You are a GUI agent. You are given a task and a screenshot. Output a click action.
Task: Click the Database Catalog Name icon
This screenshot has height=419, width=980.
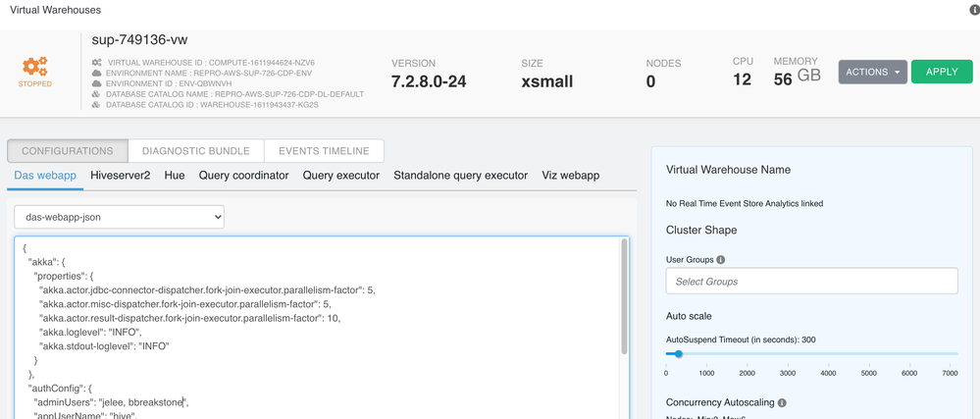tap(96, 94)
